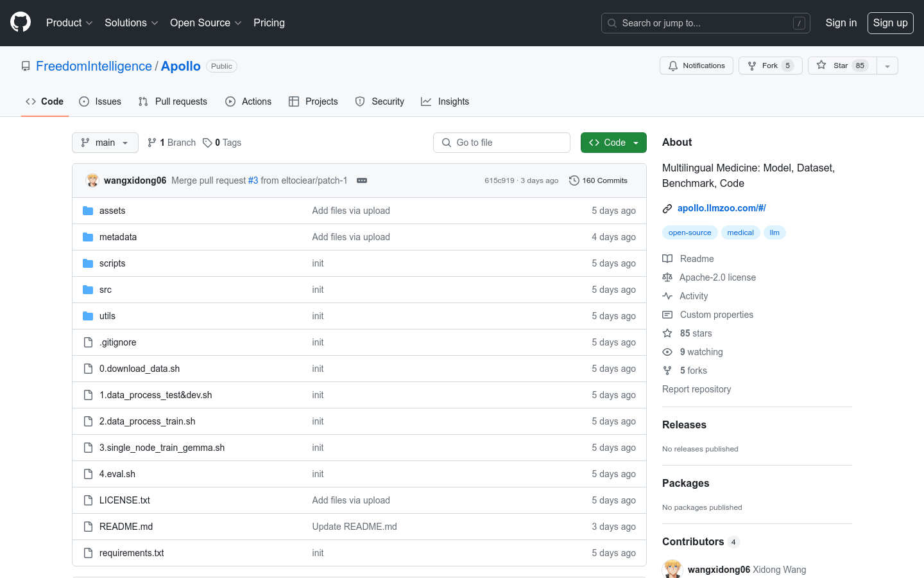Expand the Solutions menu
Screen dimensions: 924x578
pyautogui.click(x=132, y=22)
